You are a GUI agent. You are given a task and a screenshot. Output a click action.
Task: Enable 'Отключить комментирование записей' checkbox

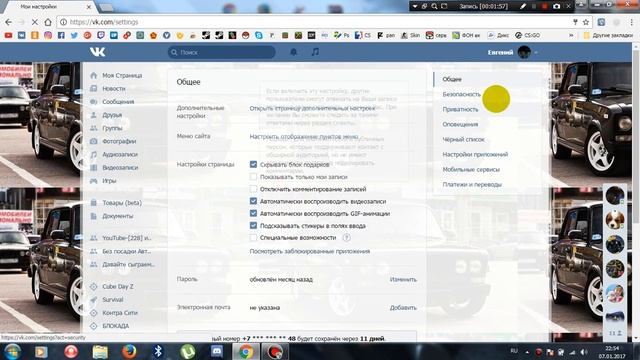(x=253, y=189)
